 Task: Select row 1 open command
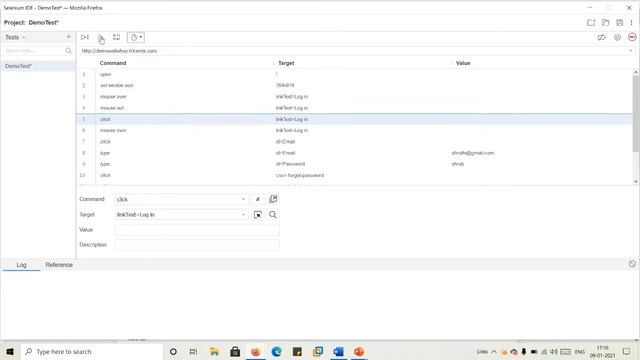354,74
